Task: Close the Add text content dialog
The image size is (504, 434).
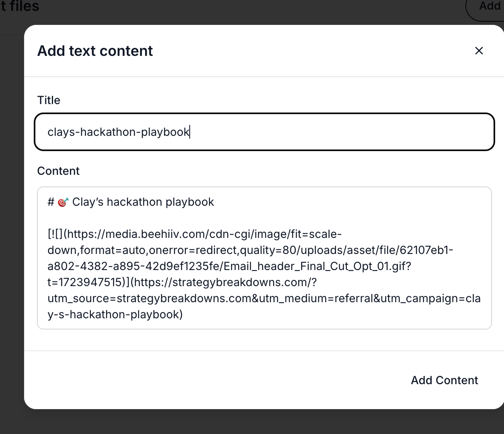Action: pyautogui.click(x=479, y=51)
